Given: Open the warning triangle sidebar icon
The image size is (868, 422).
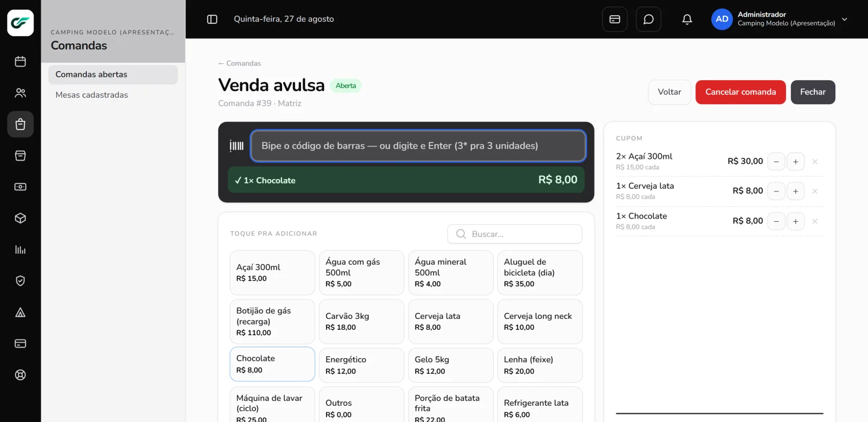Looking at the screenshot, I should point(20,312).
